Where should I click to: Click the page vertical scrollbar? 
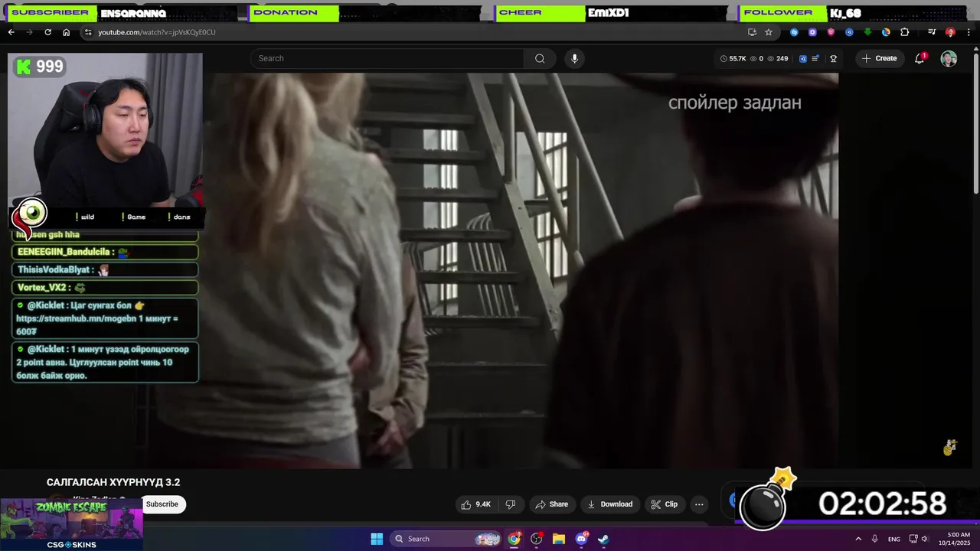point(975,122)
